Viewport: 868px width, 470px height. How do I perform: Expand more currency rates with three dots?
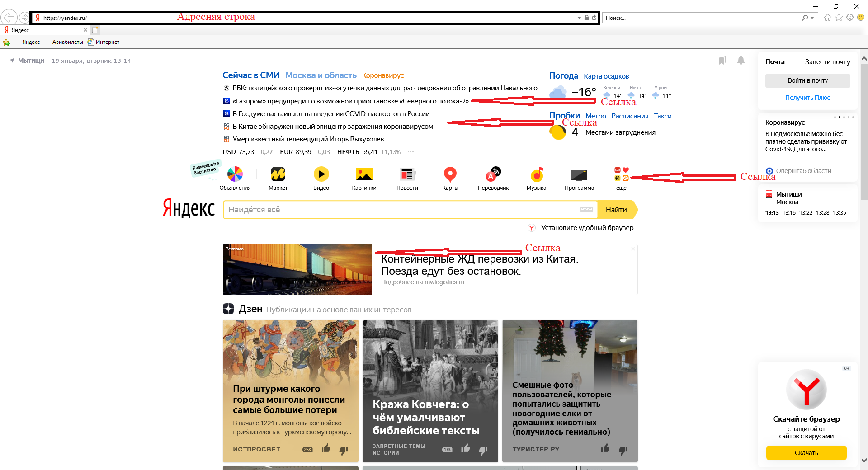tap(410, 152)
